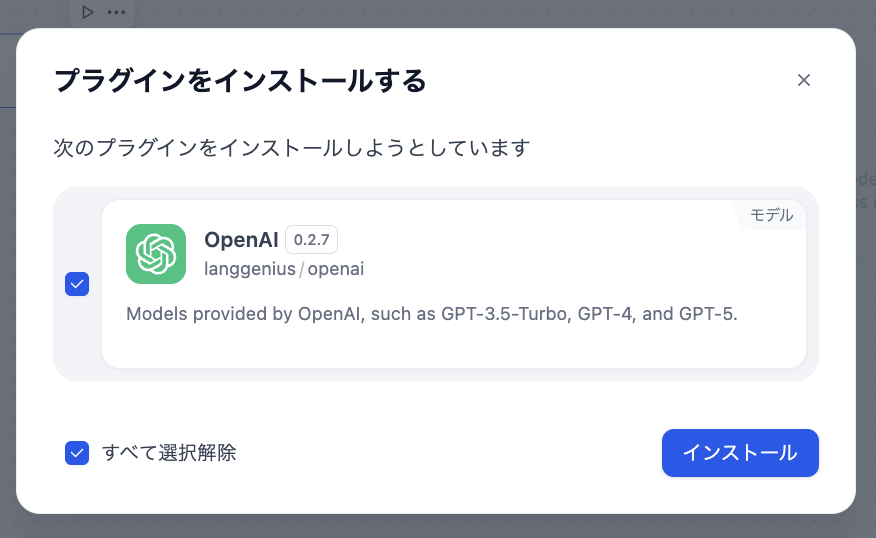Uncheck the すべて選択解除 checkbox
This screenshot has height=538, width=876.
point(77,453)
